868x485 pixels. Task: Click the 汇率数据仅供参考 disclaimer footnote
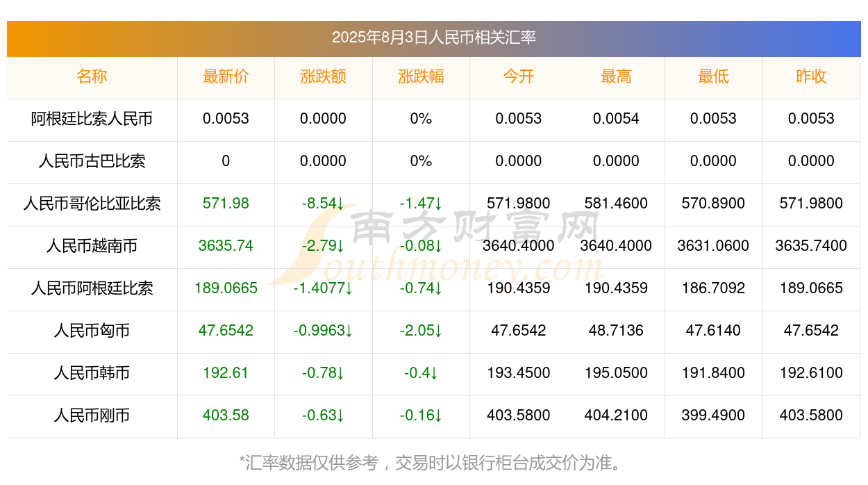pyautogui.click(x=433, y=463)
